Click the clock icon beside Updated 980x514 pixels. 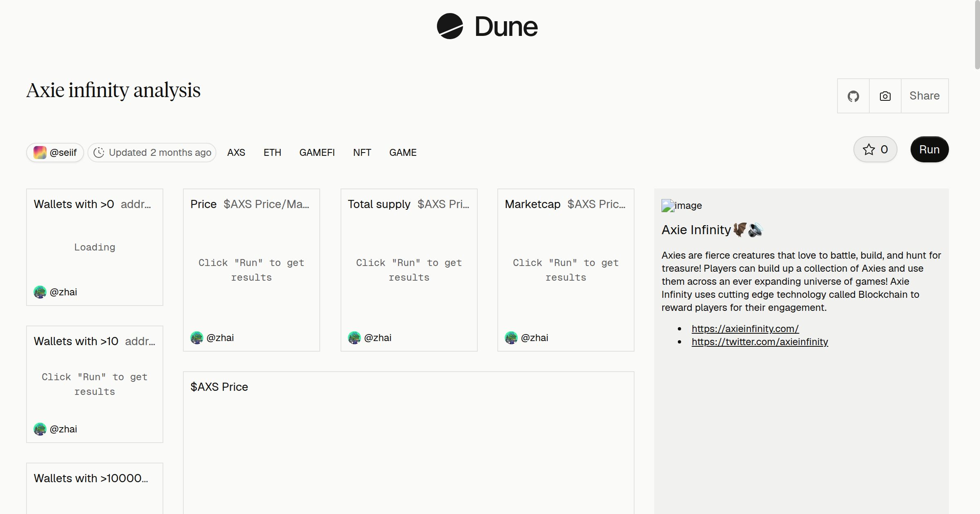[99, 153]
